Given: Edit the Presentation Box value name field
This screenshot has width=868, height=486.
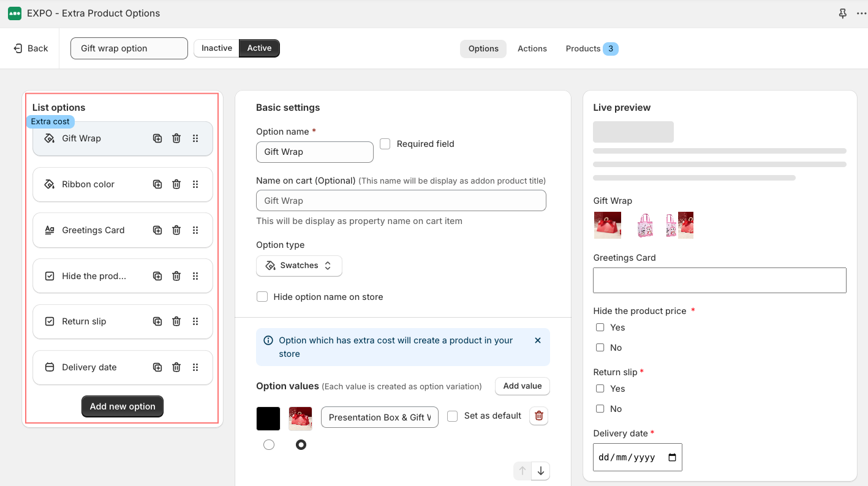Looking at the screenshot, I should 380,417.
